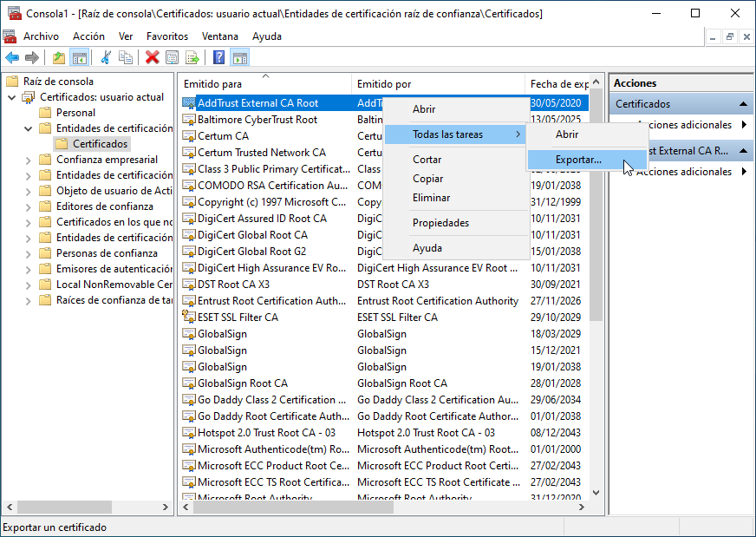This screenshot has width=756, height=537.
Task: Open help with the blue question-mark icon
Action: (x=218, y=58)
